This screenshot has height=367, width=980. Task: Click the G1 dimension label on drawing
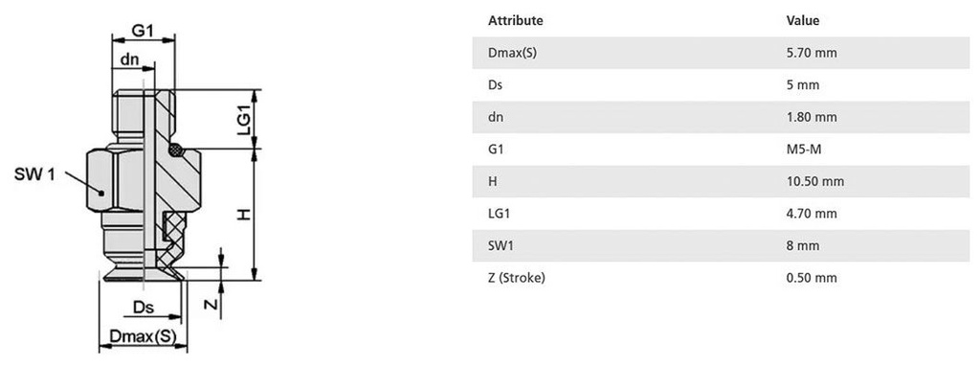click(143, 31)
